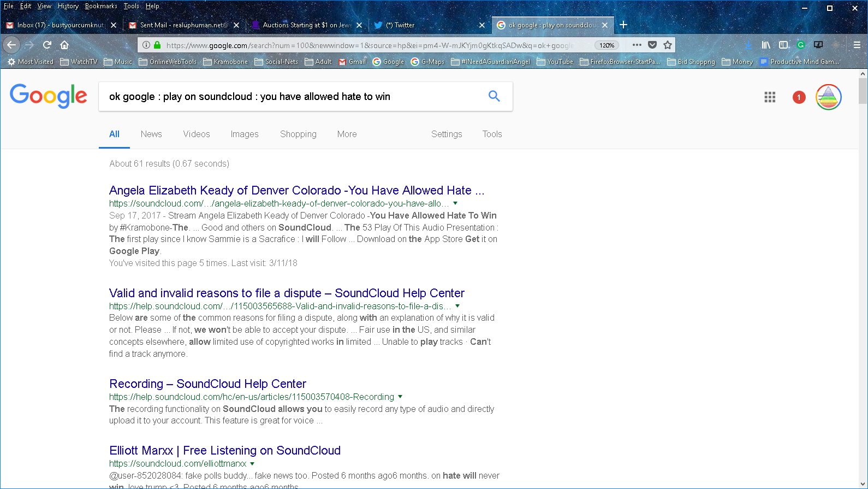Select the Images search tab
The width and height of the screenshot is (868, 489).
point(245,134)
